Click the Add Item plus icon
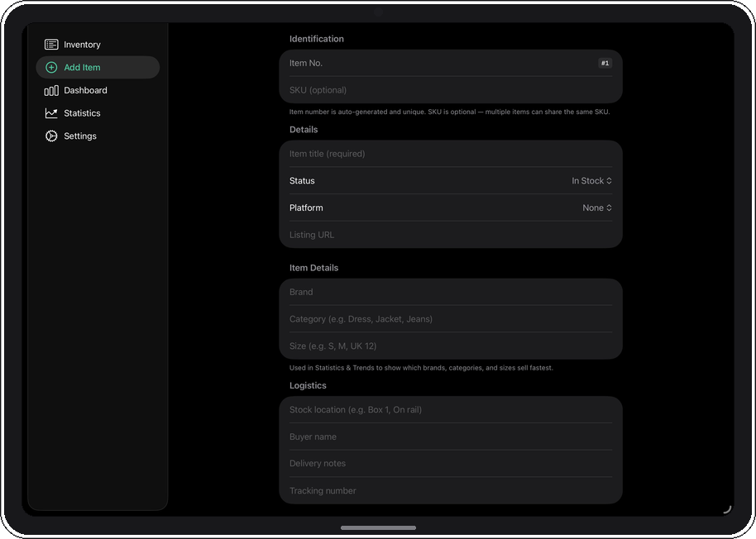Image resolution: width=756 pixels, height=539 pixels. tap(51, 68)
